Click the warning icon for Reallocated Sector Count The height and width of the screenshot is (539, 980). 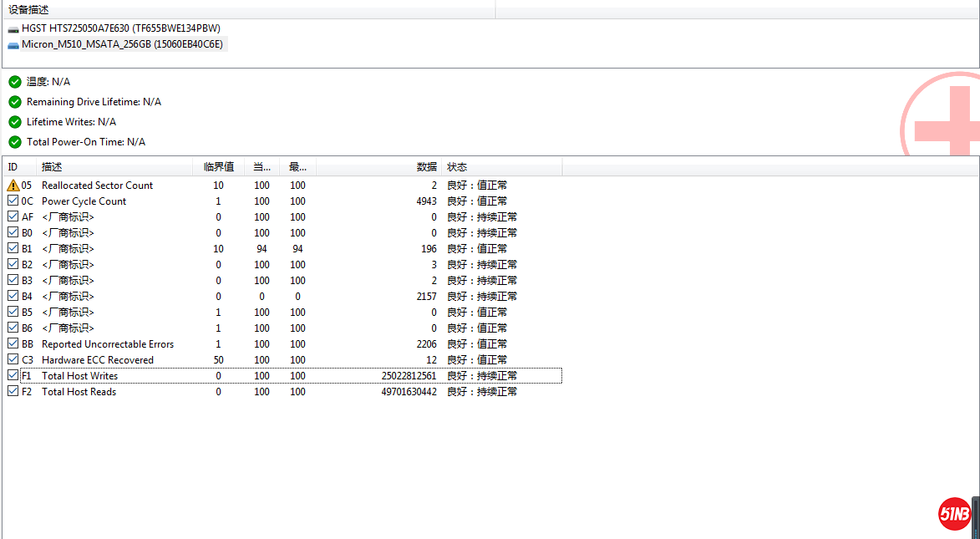click(13, 185)
